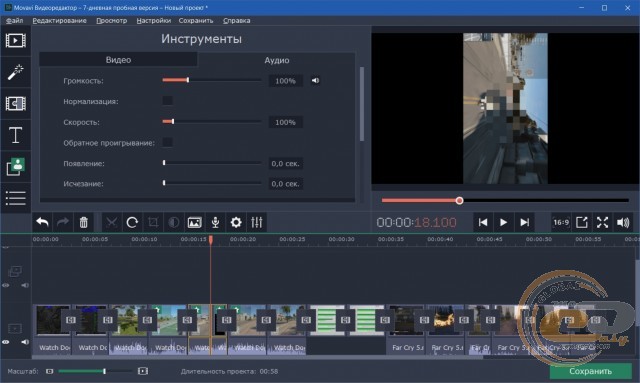Click the Громкость volume slider
The image size is (640, 383).
click(x=211, y=80)
